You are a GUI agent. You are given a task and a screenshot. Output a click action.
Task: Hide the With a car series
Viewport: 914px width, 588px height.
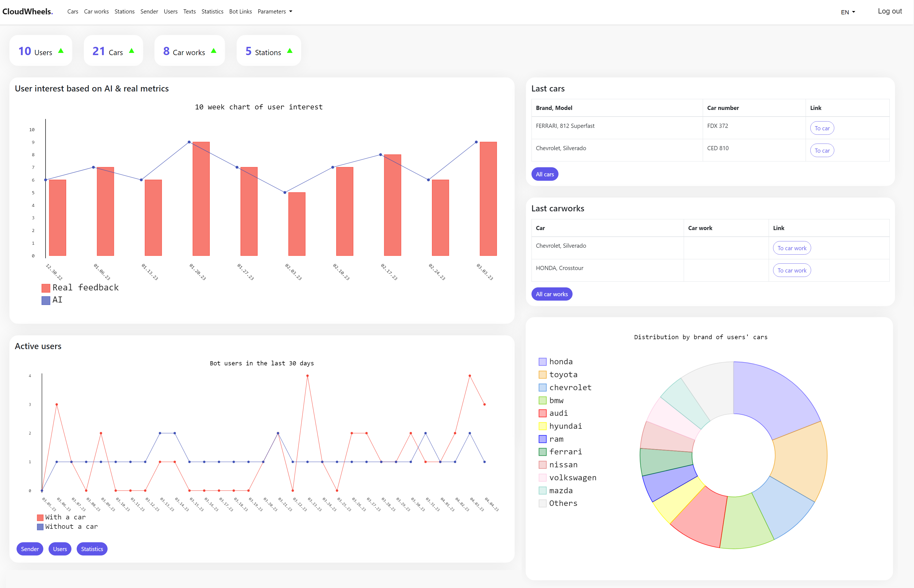pyautogui.click(x=40, y=517)
